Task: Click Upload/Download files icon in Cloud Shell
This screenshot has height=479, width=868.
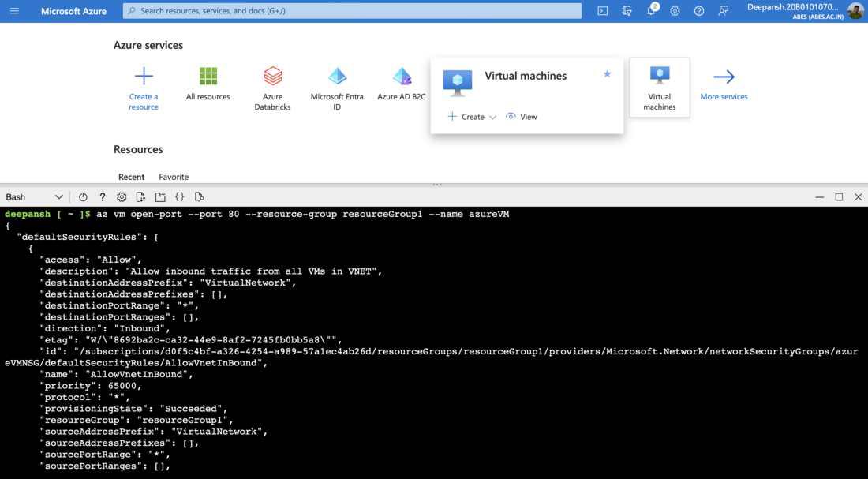Action: [140, 197]
